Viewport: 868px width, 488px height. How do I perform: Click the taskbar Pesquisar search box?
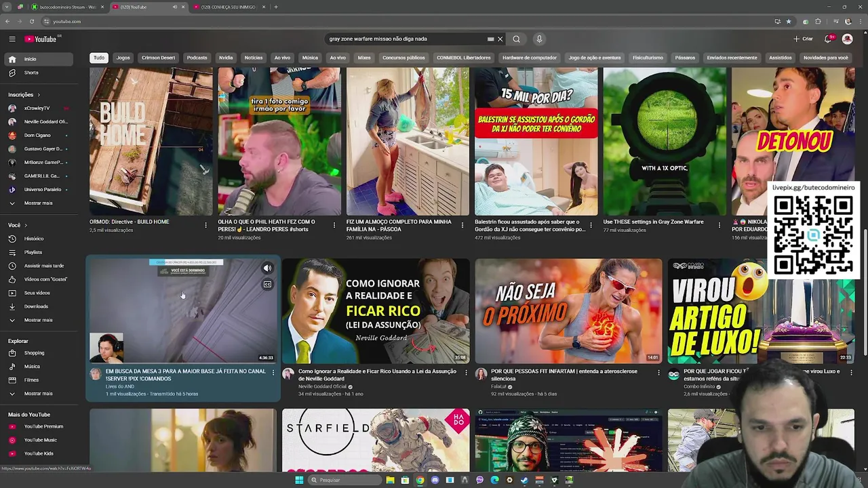pos(345,480)
